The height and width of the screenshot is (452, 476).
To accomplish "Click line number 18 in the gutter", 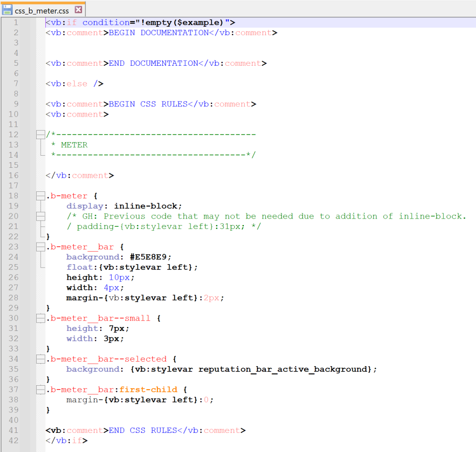I will pyautogui.click(x=14, y=196).
